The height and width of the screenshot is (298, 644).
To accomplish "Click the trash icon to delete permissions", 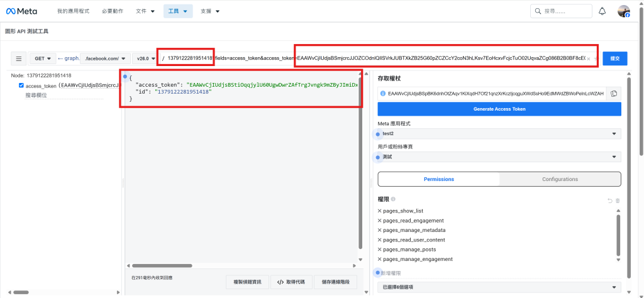I will 618,201.
